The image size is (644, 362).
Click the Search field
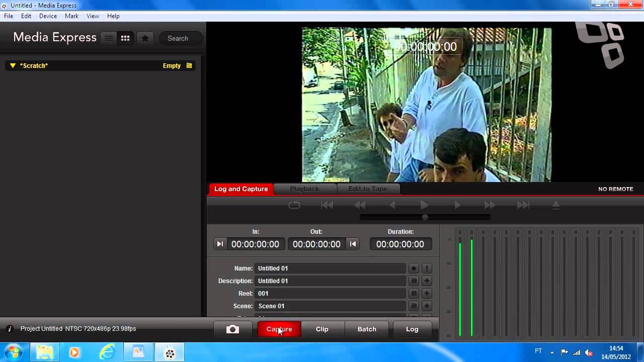(x=182, y=38)
